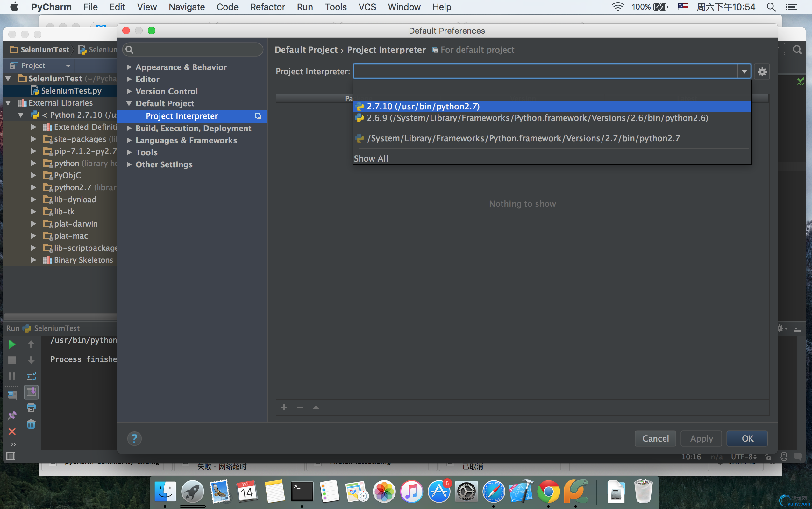Click Run panel settings gear icon
The image size is (812, 509).
(782, 328)
